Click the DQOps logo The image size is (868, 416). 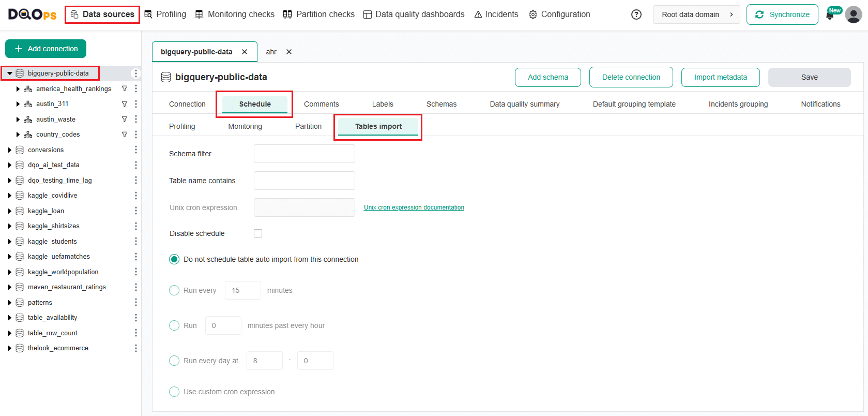(33, 14)
